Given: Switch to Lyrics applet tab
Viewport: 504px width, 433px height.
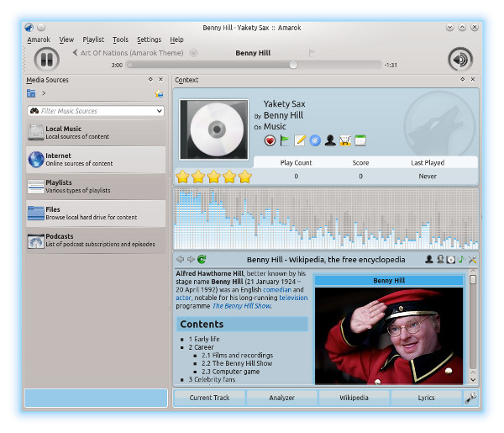Looking at the screenshot, I should pyautogui.click(x=426, y=398).
